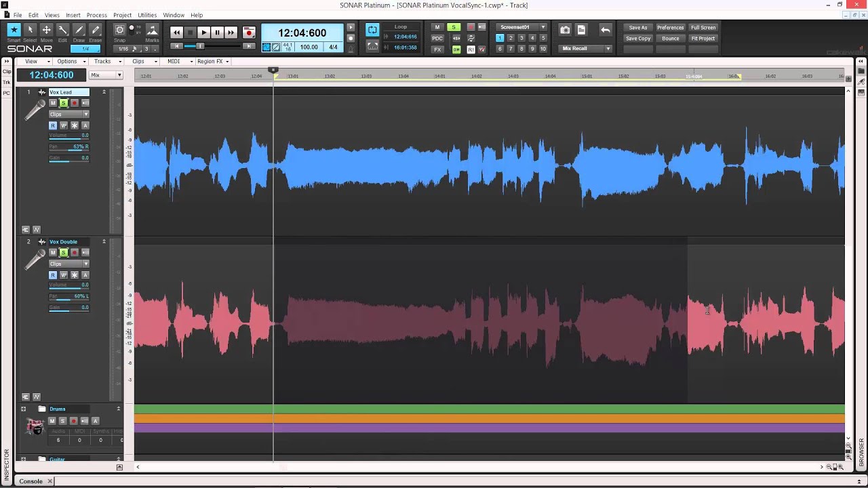Toggle Read automation on Vox Lead

(53, 125)
